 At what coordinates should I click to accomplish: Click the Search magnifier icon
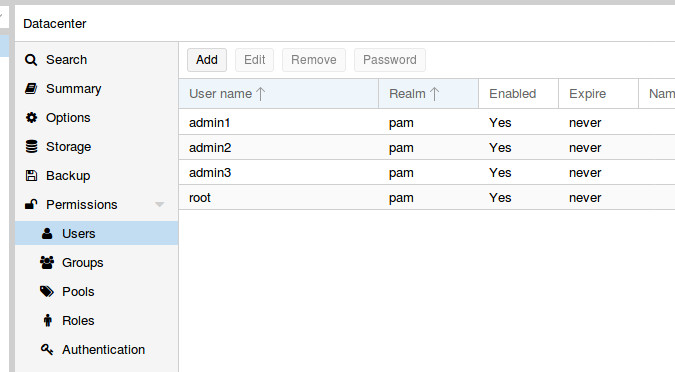tap(31, 60)
